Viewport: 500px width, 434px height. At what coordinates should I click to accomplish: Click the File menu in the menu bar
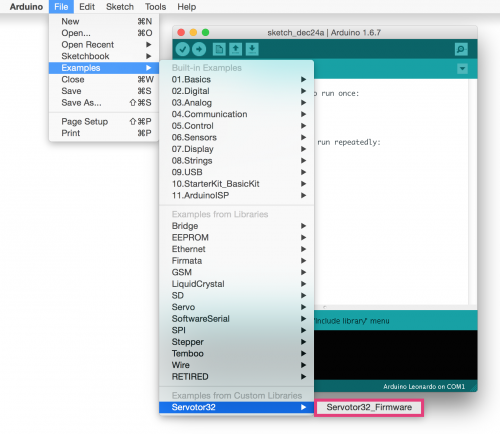pyautogui.click(x=61, y=7)
